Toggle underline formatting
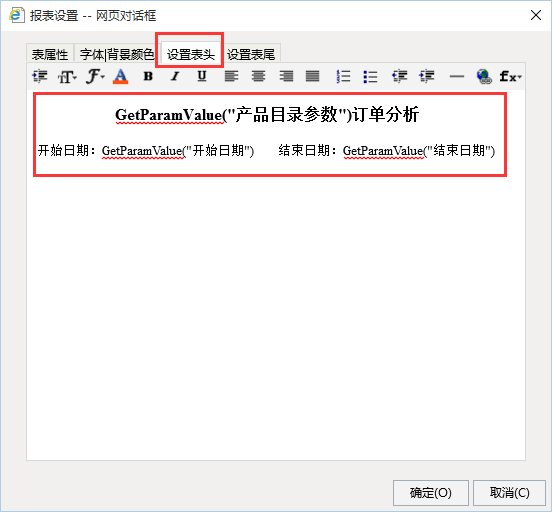 tap(202, 76)
